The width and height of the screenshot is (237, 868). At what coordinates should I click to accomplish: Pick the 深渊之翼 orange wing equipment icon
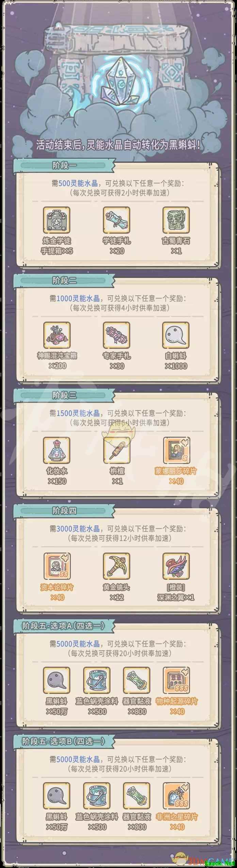pos(176,565)
